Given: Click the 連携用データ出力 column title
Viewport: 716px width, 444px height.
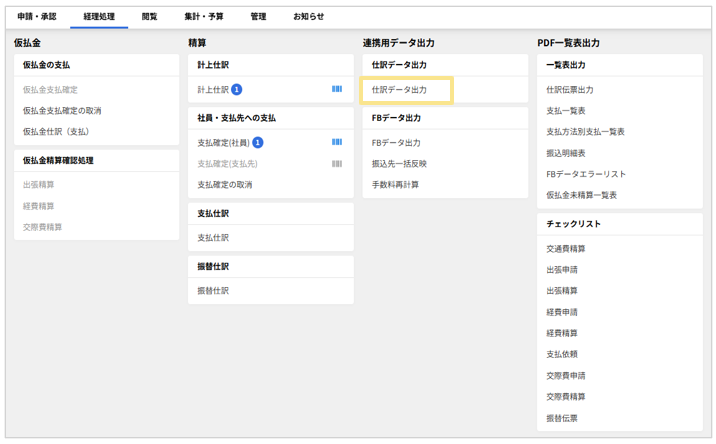Looking at the screenshot, I should (x=399, y=43).
